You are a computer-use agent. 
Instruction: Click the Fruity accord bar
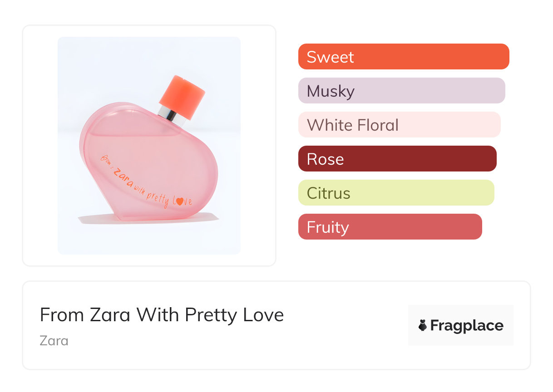pos(390,227)
